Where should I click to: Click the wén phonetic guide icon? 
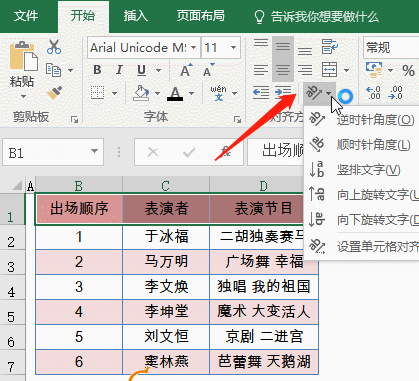[x=218, y=93]
